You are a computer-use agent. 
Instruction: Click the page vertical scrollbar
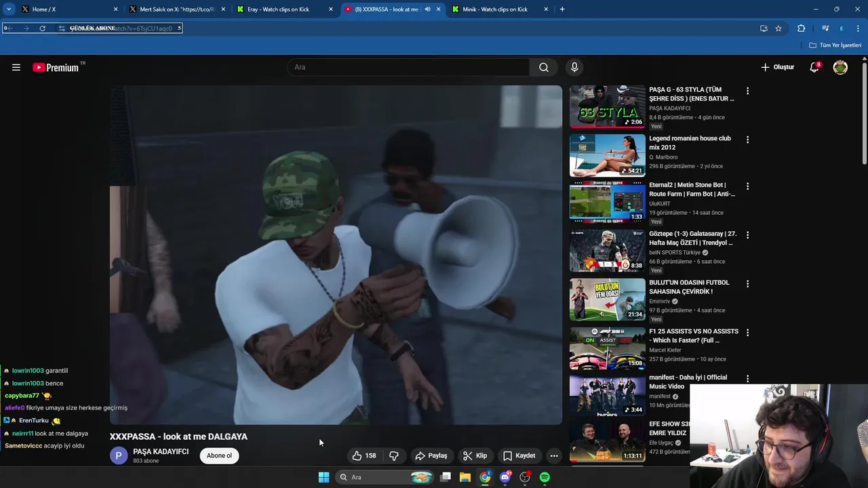[865, 113]
